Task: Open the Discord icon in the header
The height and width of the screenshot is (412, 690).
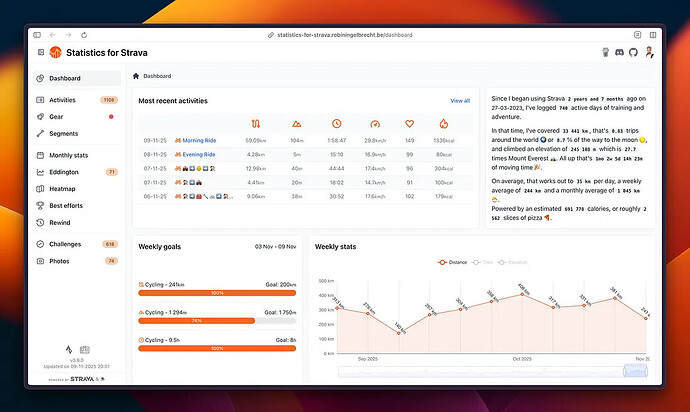Action: click(x=618, y=52)
